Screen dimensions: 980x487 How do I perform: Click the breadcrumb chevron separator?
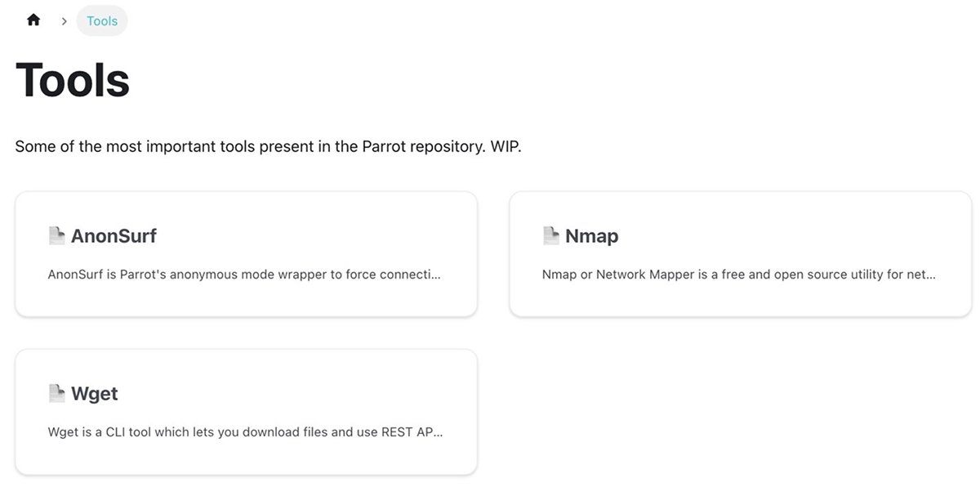pyautogui.click(x=64, y=21)
